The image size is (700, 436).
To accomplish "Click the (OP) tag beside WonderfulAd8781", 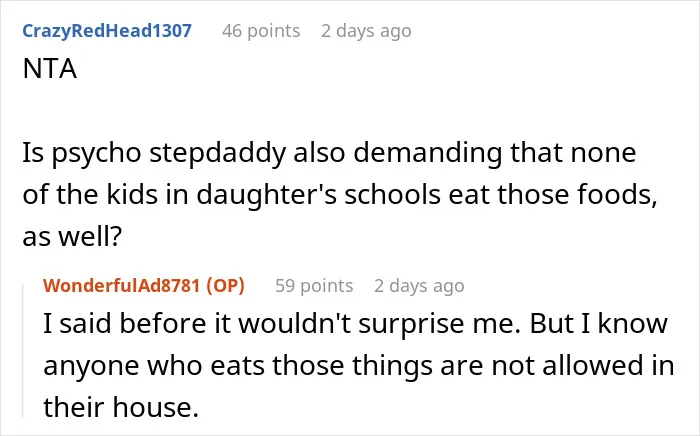I will (x=225, y=286).
